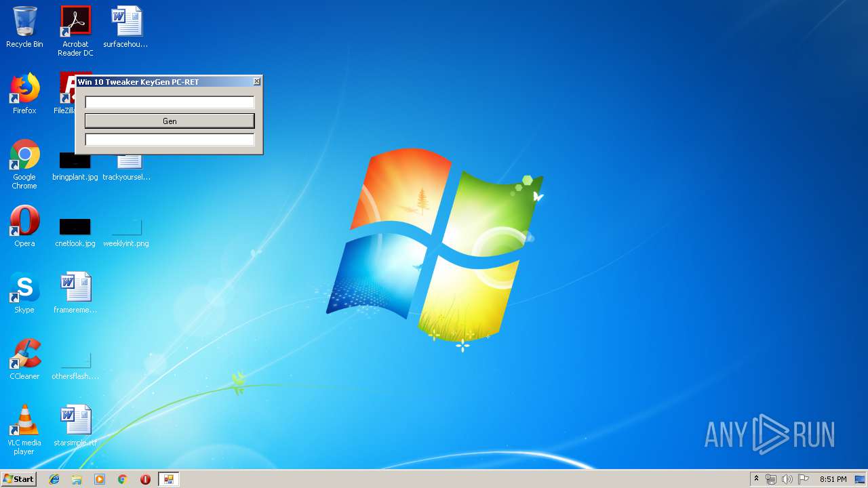Select the Recycle Bin desktop icon
Screen dimensions: 868x488
(24, 27)
